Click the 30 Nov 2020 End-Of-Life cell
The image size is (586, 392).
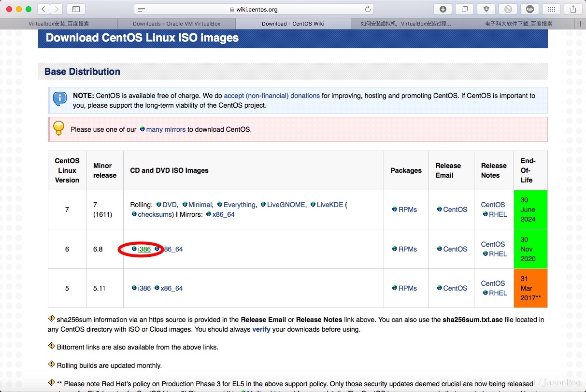click(530, 249)
